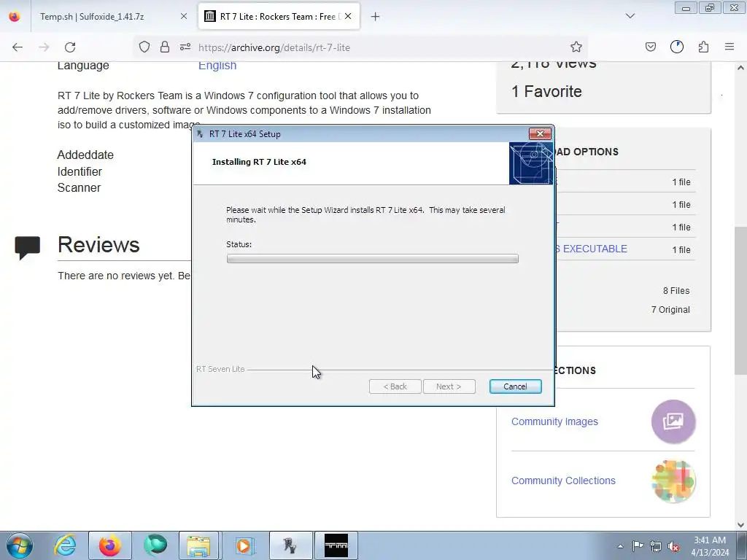Open the Pocket save icon
The width and height of the screenshot is (747, 560).
pyautogui.click(x=650, y=47)
